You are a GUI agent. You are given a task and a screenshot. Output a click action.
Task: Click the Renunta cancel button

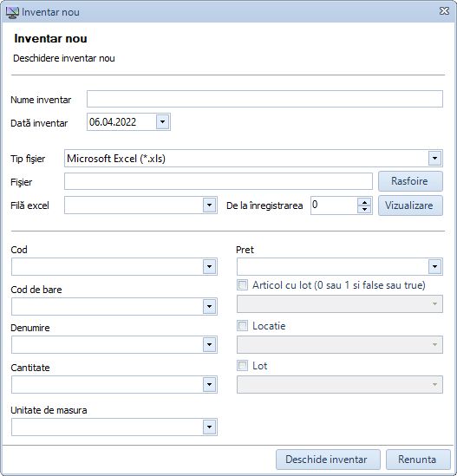click(418, 460)
